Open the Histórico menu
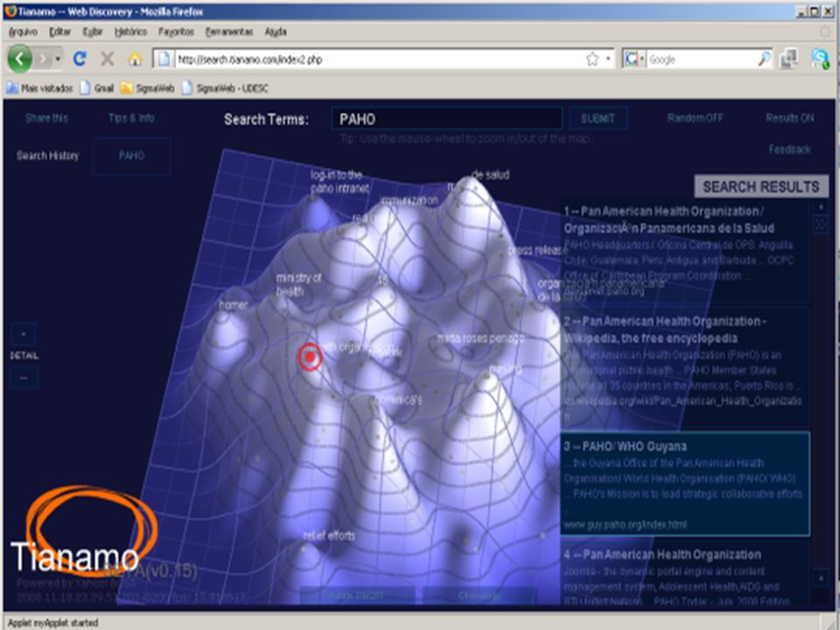This screenshot has height=630, width=840. point(130,31)
